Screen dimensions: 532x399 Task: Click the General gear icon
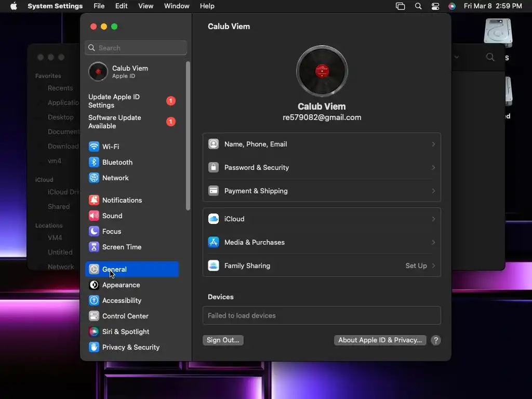click(94, 269)
